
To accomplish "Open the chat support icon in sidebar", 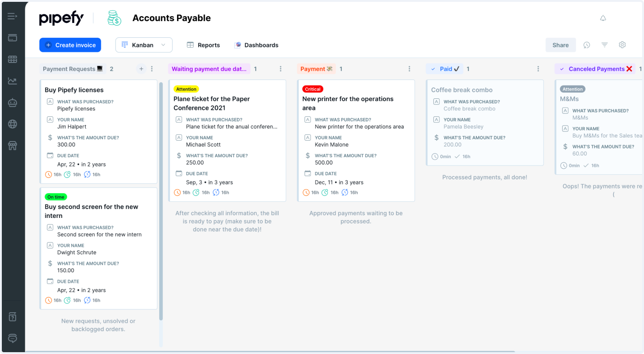I will [x=12, y=338].
